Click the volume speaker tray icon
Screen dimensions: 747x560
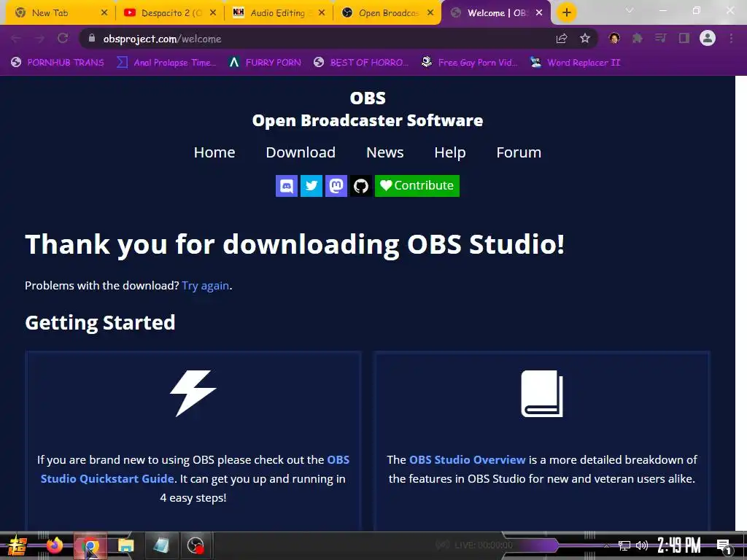pos(642,545)
